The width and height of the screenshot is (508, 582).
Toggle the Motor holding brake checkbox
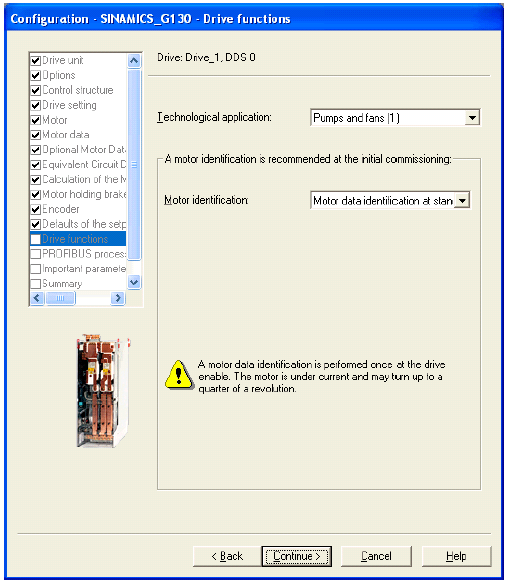pos(36,194)
